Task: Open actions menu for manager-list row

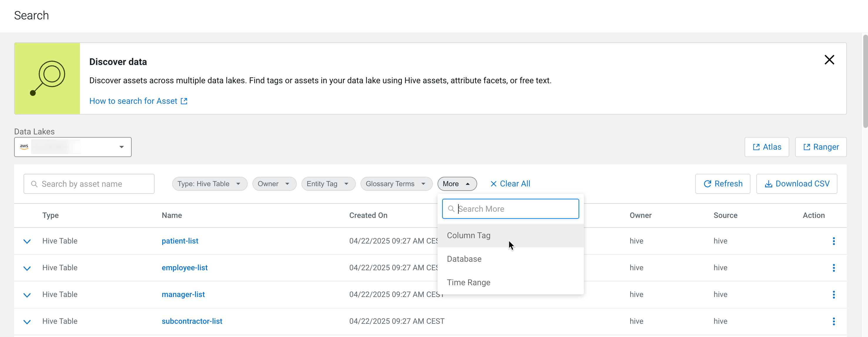Action: click(833, 294)
